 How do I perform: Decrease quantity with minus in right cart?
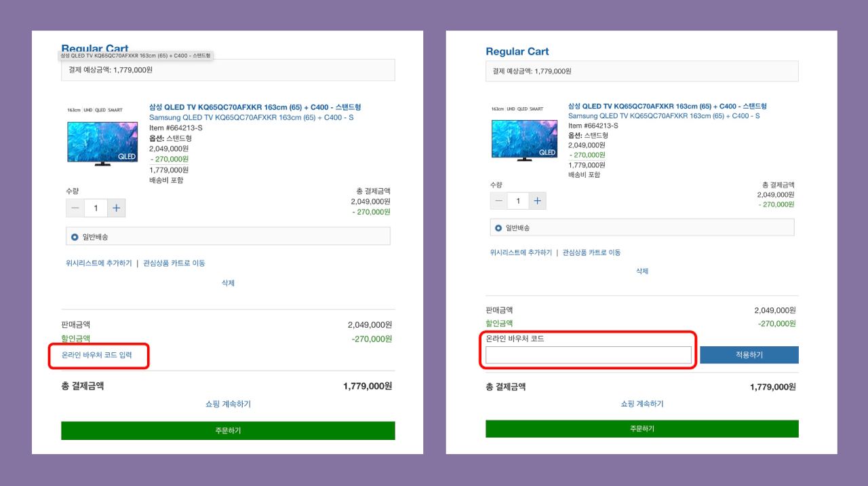click(499, 201)
